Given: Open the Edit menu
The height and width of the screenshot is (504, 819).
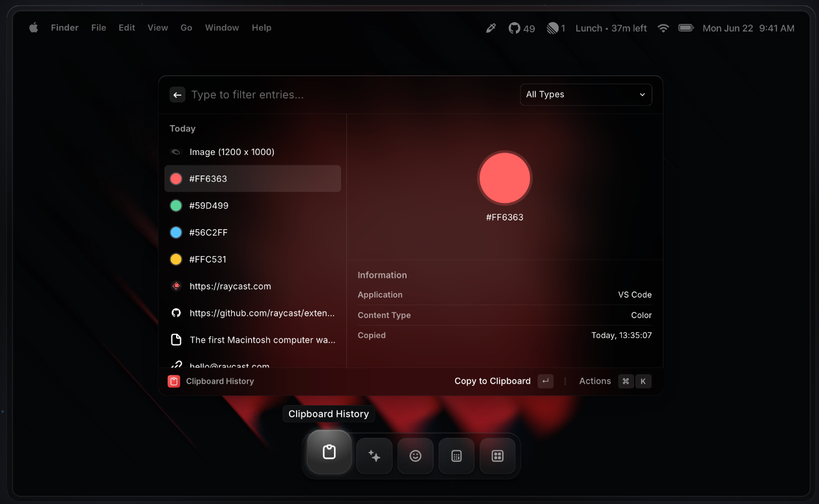Looking at the screenshot, I should click(x=127, y=27).
